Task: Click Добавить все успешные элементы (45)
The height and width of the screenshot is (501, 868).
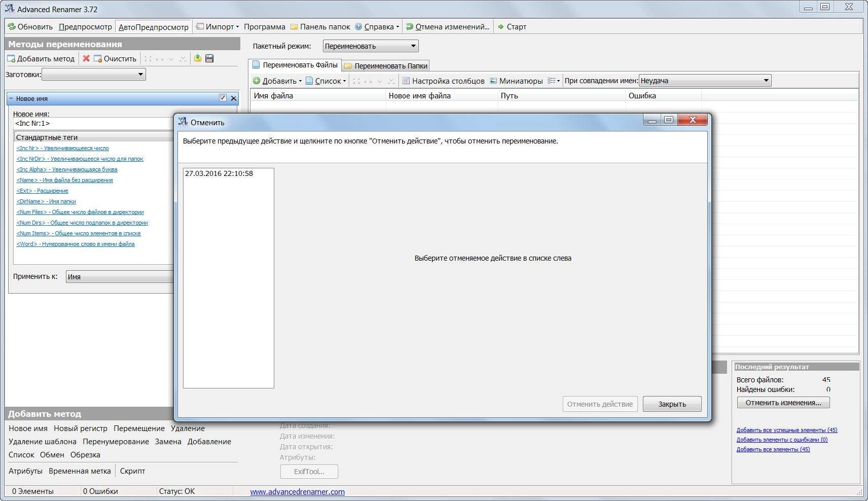Action: coord(787,430)
